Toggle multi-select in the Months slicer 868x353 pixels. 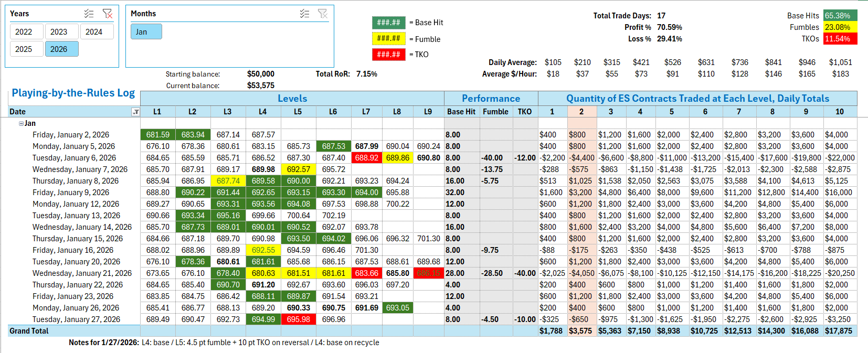click(304, 14)
